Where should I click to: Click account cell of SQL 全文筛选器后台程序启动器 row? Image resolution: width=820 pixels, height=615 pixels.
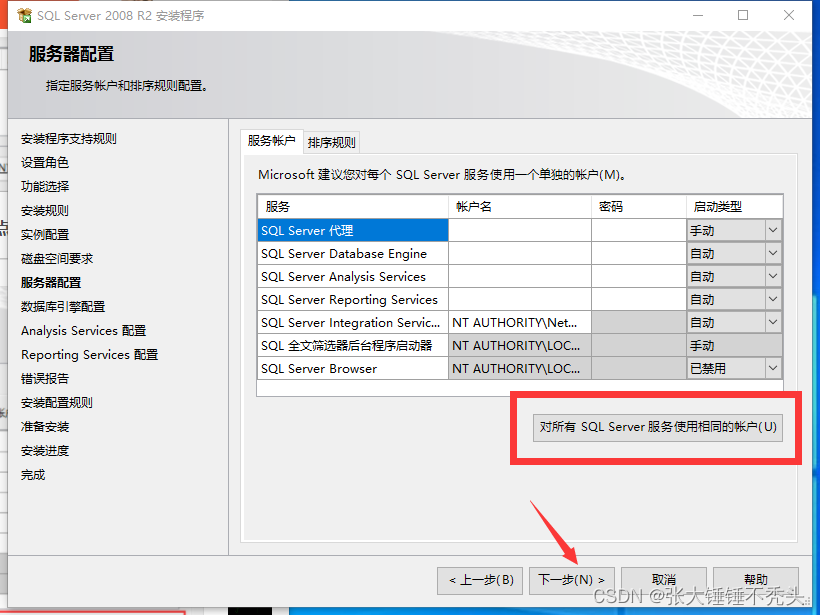[520, 345]
